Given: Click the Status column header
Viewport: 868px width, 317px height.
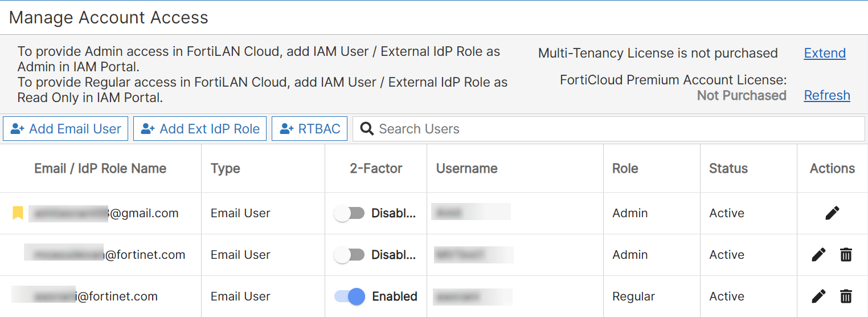Looking at the screenshot, I should click(728, 168).
